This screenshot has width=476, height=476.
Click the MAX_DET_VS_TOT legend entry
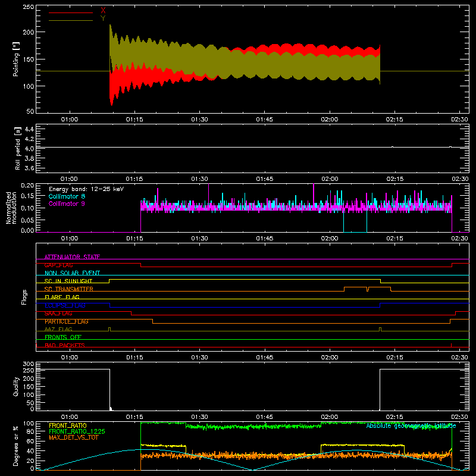[74, 437]
